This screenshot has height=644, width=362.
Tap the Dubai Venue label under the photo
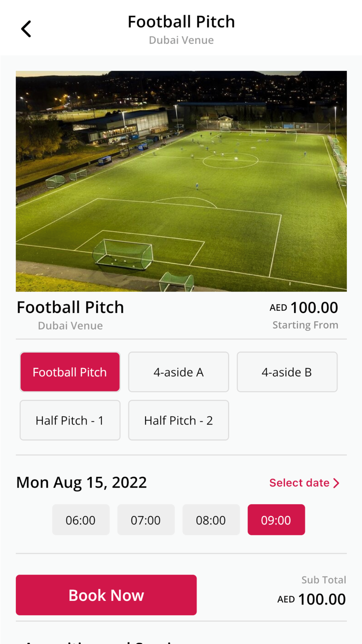(x=70, y=326)
